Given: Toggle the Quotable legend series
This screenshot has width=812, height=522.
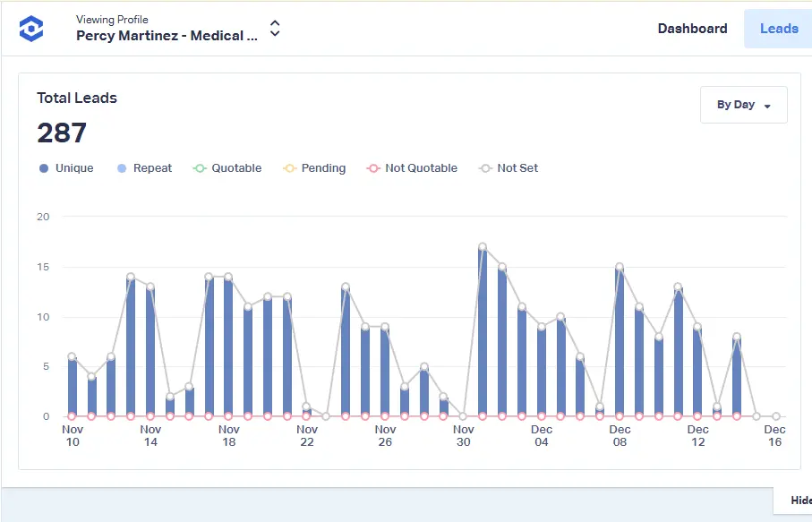Looking at the screenshot, I should click(x=236, y=168).
